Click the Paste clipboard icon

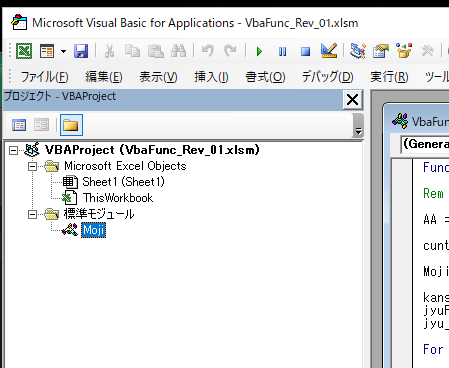pyautogui.click(x=156, y=51)
